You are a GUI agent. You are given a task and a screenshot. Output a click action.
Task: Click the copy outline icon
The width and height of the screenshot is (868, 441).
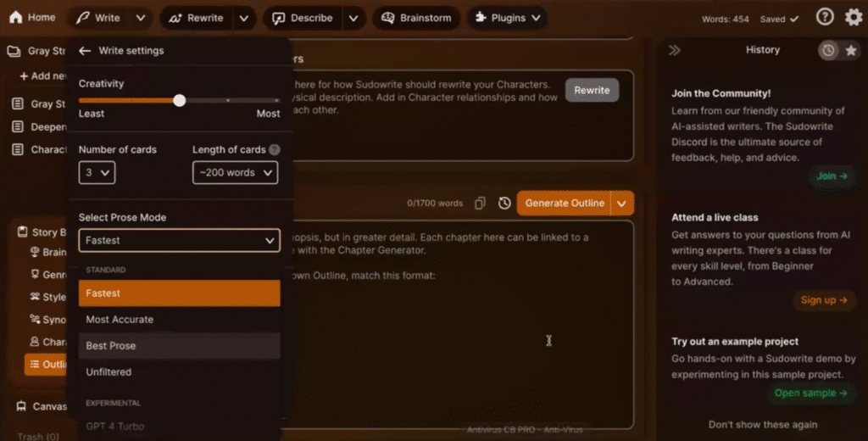[480, 204]
